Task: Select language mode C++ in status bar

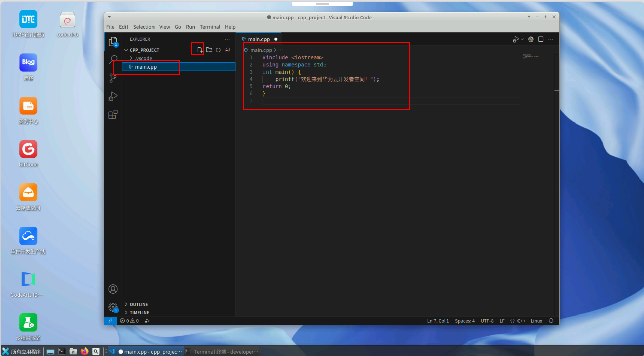Action: click(x=521, y=321)
